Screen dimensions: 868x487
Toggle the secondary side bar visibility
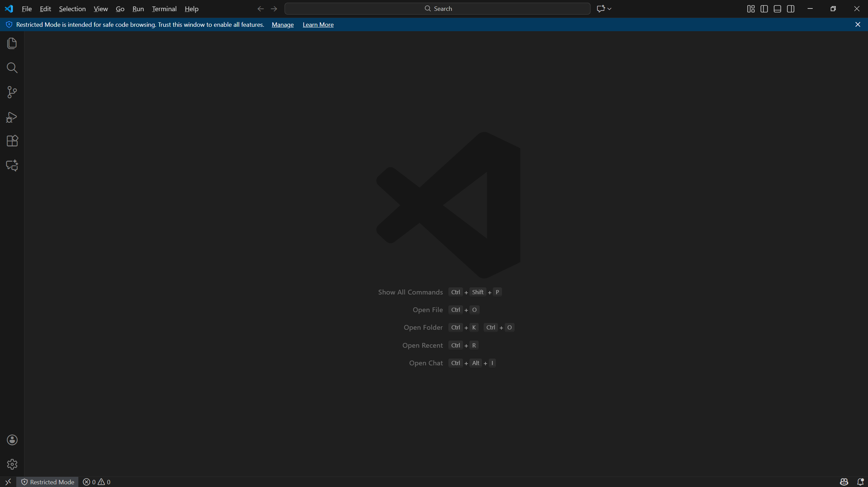click(791, 9)
